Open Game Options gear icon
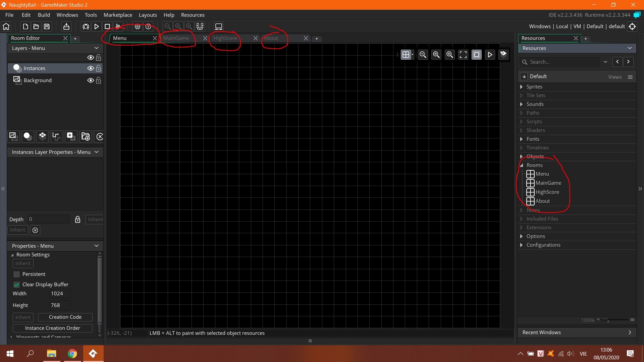 [x=137, y=26]
